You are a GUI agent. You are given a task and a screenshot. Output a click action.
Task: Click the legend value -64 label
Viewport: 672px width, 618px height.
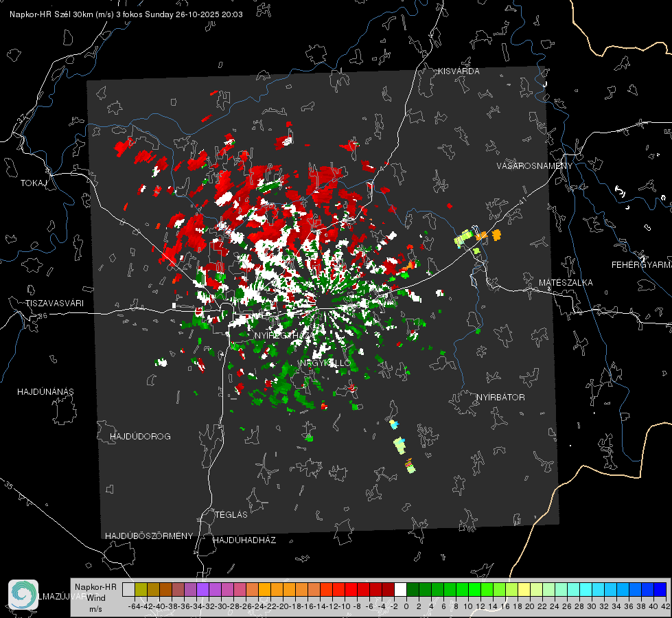coord(135,606)
